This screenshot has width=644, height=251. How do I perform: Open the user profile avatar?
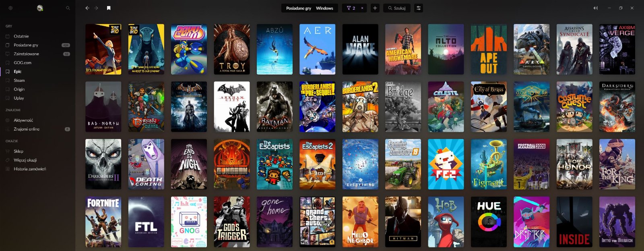40,8
